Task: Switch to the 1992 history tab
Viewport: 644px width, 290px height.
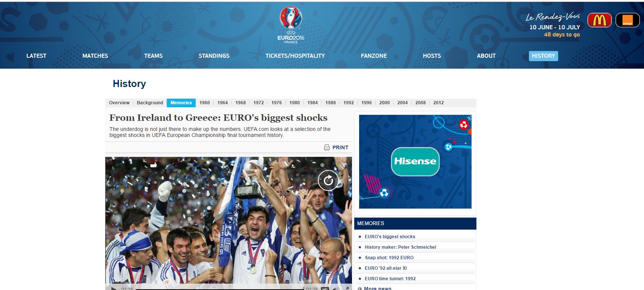Action: 349,103
